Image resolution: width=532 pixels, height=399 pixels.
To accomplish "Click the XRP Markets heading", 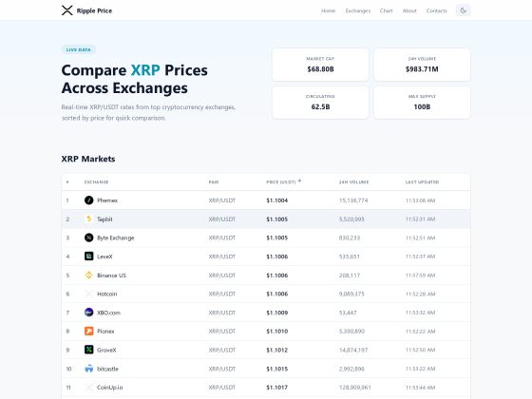I will pyautogui.click(x=88, y=159).
